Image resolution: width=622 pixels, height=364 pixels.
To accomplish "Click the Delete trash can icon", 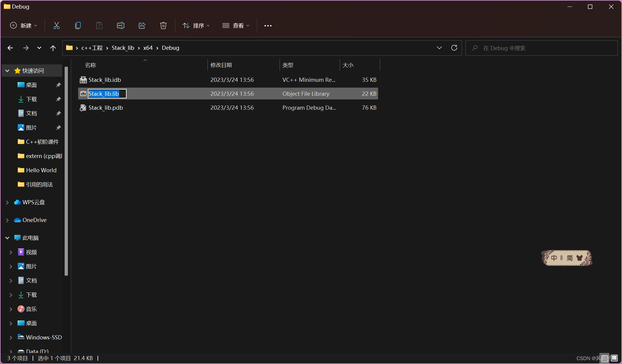I will pyautogui.click(x=163, y=25).
